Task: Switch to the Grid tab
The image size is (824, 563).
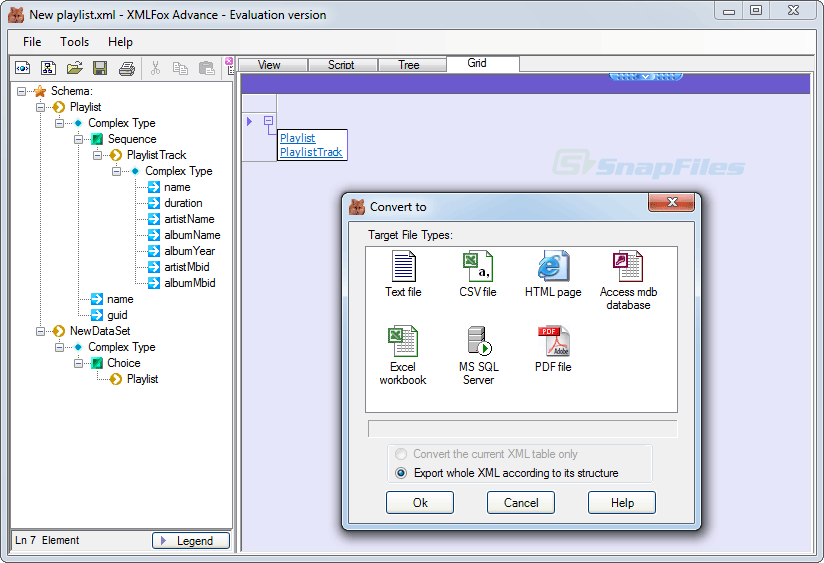Action: [483, 64]
